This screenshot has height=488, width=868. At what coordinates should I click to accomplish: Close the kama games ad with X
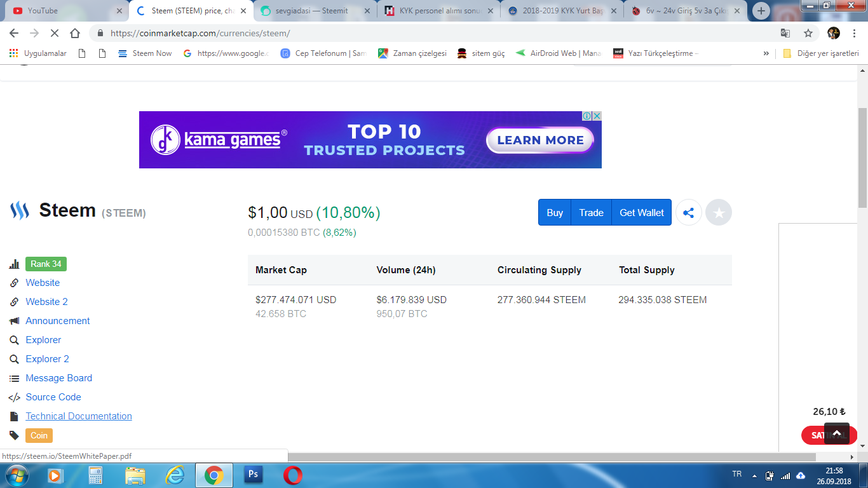(597, 116)
